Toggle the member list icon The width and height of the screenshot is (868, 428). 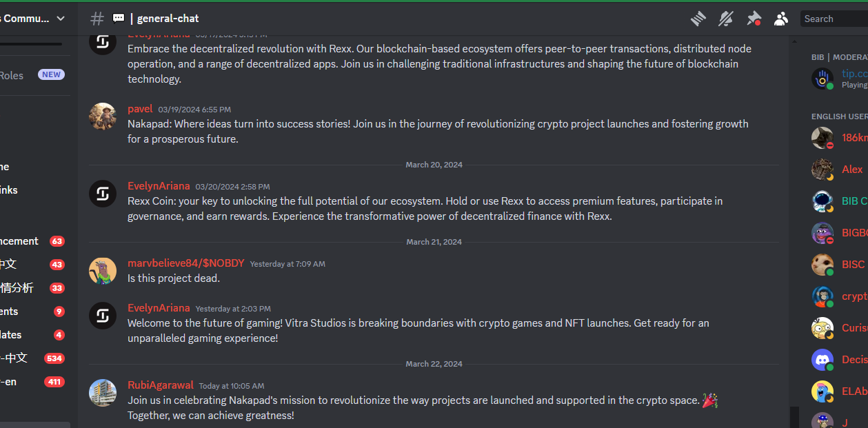coord(780,19)
